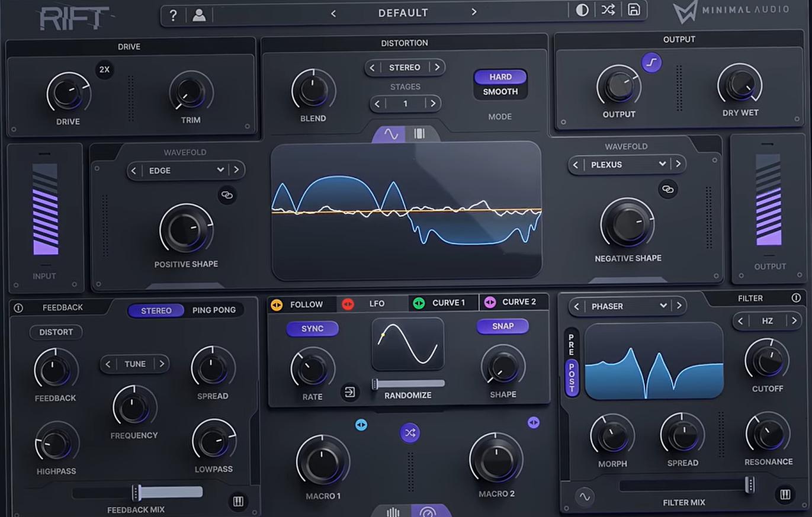
Task: Click next arrow beside STEREO distortion mode
Action: pos(437,68)
